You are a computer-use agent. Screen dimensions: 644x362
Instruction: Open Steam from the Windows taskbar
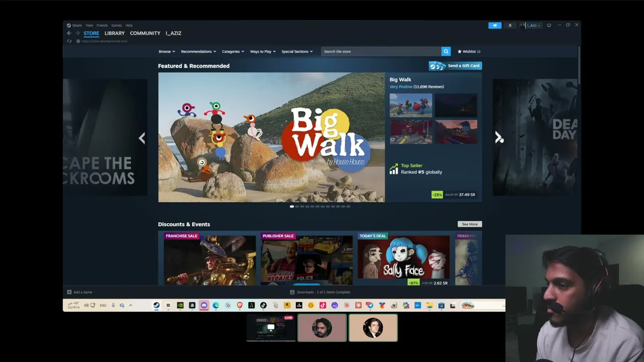156,305
